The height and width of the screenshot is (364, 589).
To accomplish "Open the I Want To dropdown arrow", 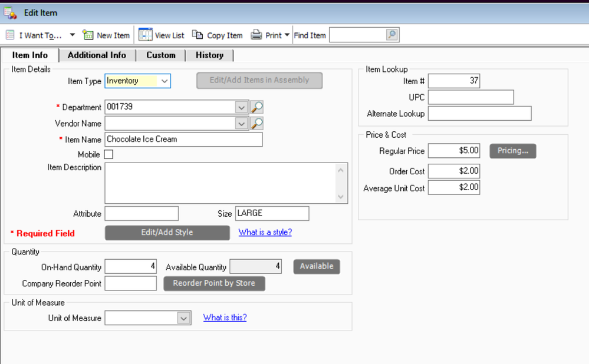I will coord(72,35).
